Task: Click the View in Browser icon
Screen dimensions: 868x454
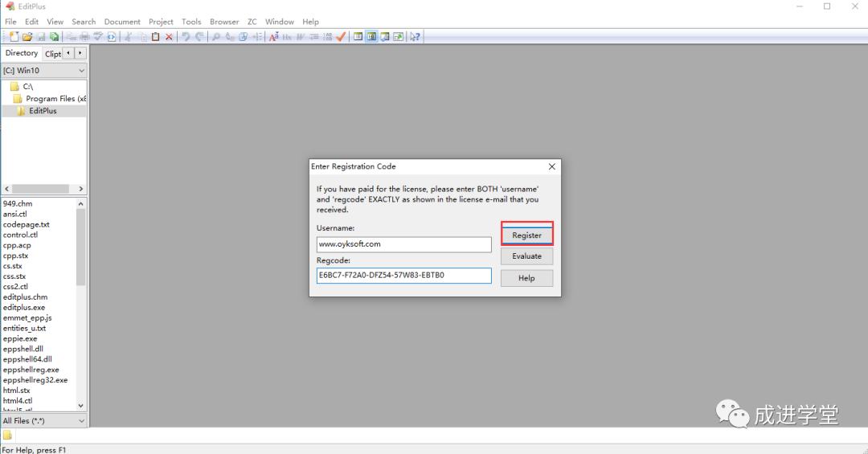Action: [x=112, y=36]
